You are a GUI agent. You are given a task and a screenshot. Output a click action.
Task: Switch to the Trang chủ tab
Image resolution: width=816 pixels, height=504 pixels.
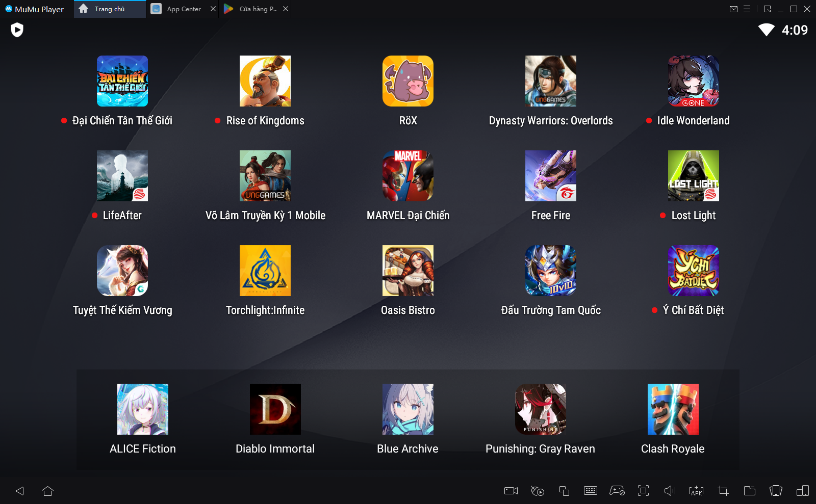109,9
